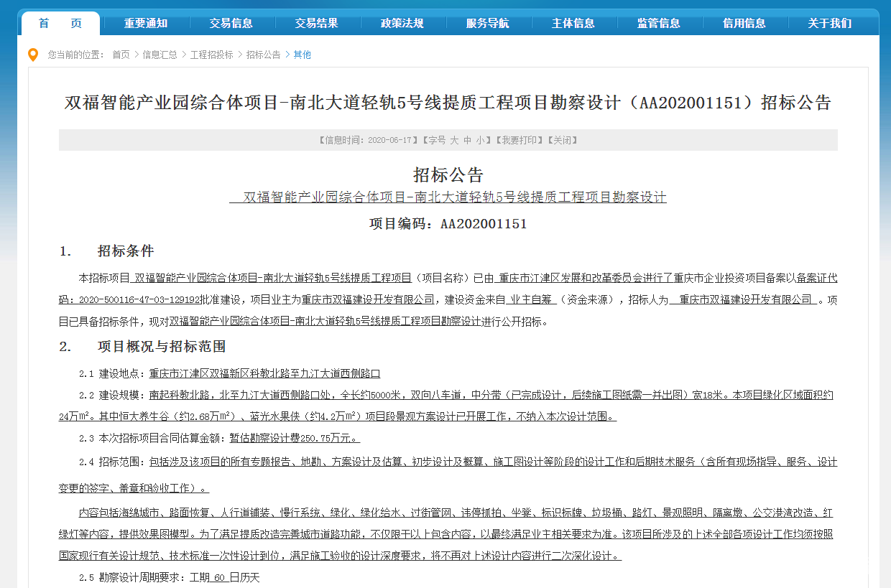Viewport: 891px width, 588px height.
Task: Open the 服务导航 menu
Action: pyautogui.click(x=488, y=24)
